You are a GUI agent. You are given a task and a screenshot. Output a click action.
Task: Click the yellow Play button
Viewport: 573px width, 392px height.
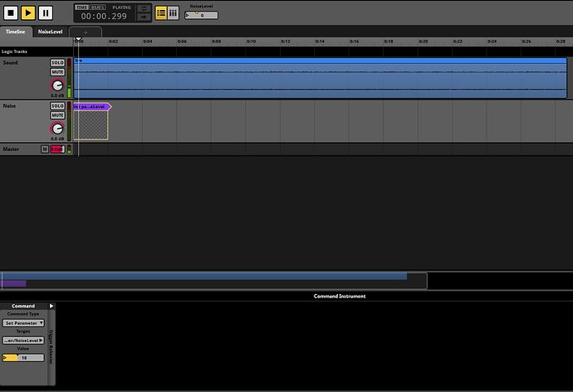pos(28,13)
